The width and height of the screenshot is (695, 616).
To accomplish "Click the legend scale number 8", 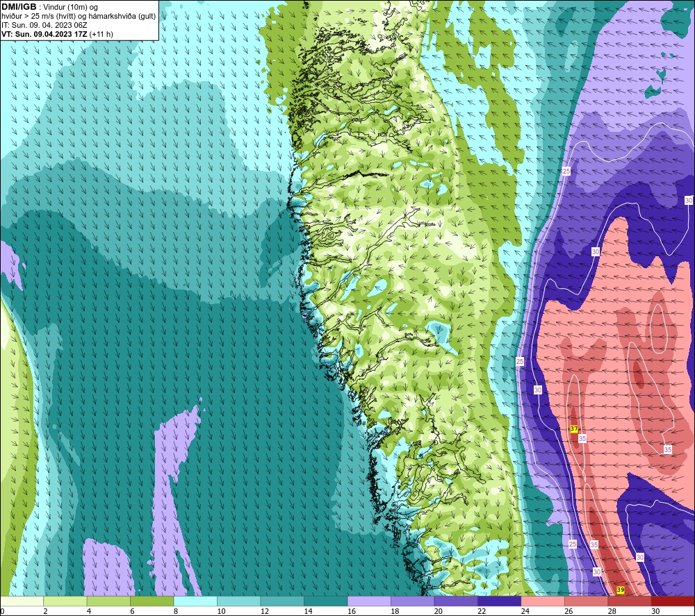I will pos(176,611).
